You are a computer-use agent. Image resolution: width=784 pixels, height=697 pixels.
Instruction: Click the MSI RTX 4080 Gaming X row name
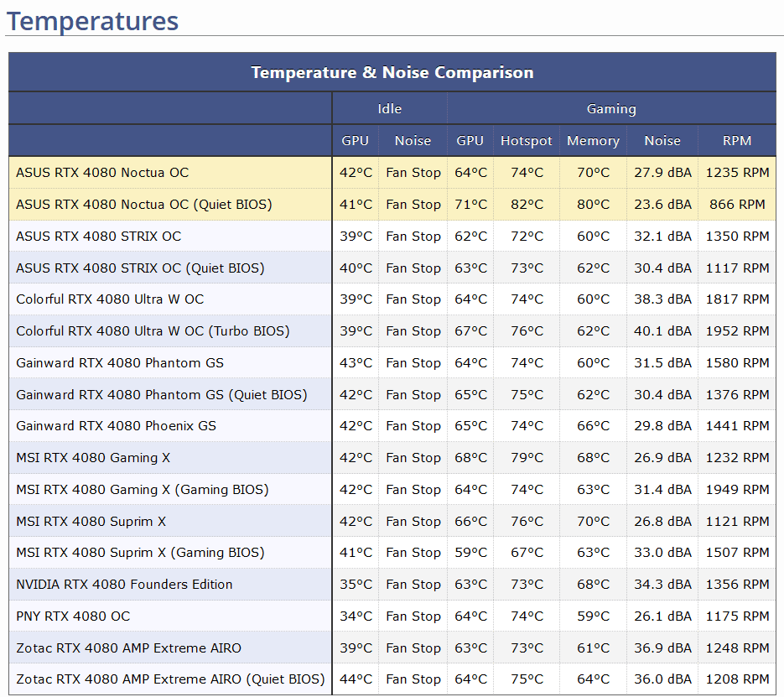(92, 458)
